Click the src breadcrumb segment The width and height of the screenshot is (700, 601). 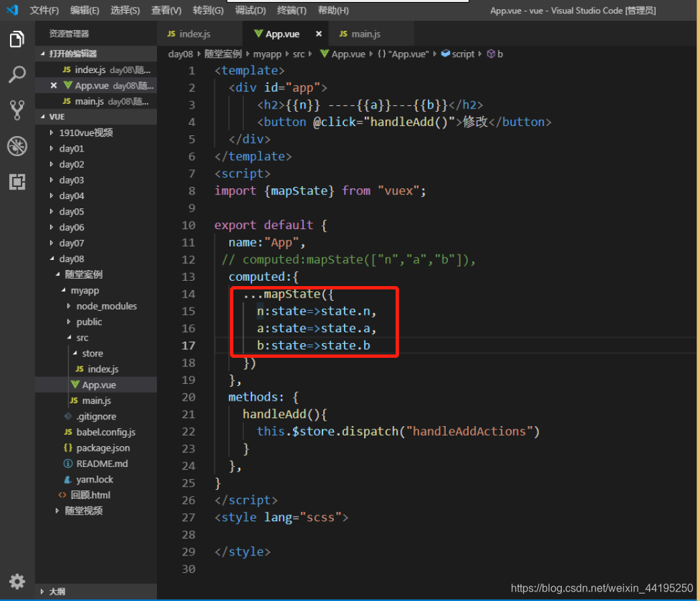click(298, 54)
